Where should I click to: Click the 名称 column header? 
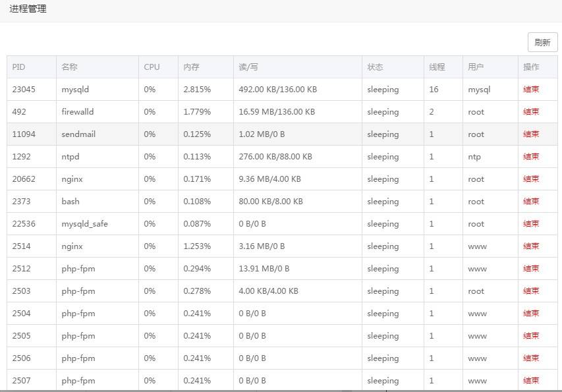[x=69, y=67]
